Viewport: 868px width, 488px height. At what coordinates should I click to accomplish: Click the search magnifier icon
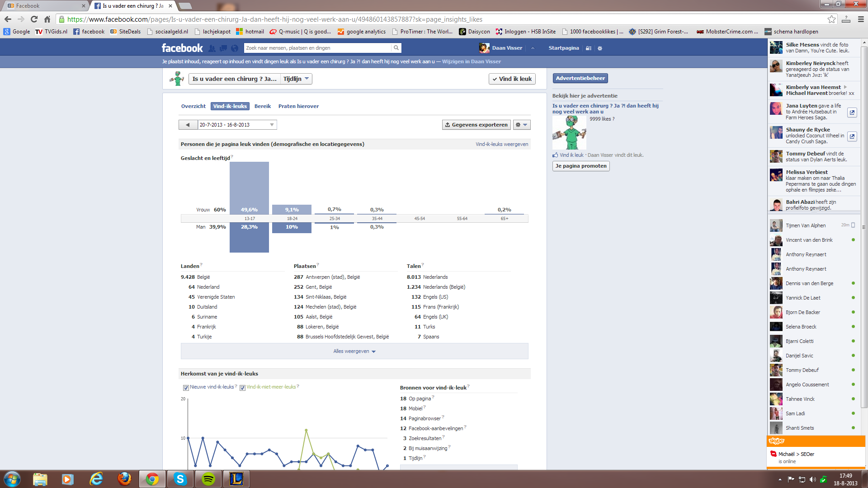tap(396, 48)
